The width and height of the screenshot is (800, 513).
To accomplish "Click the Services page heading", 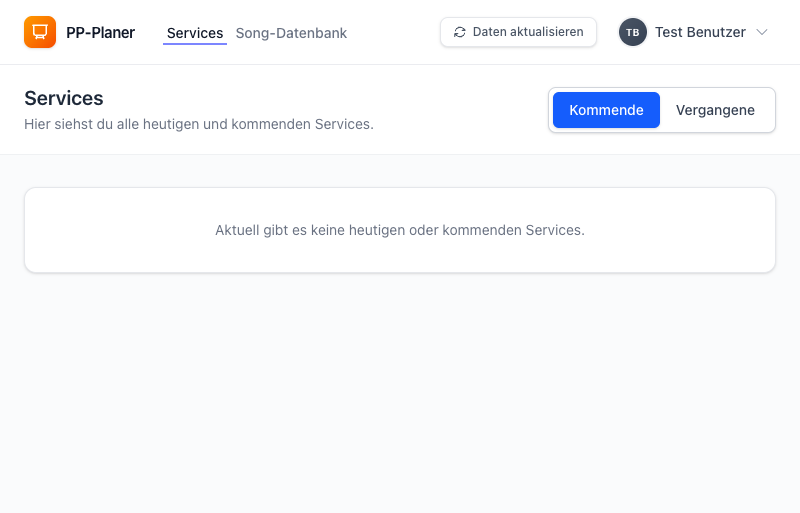I will click(x=64, y=98).
